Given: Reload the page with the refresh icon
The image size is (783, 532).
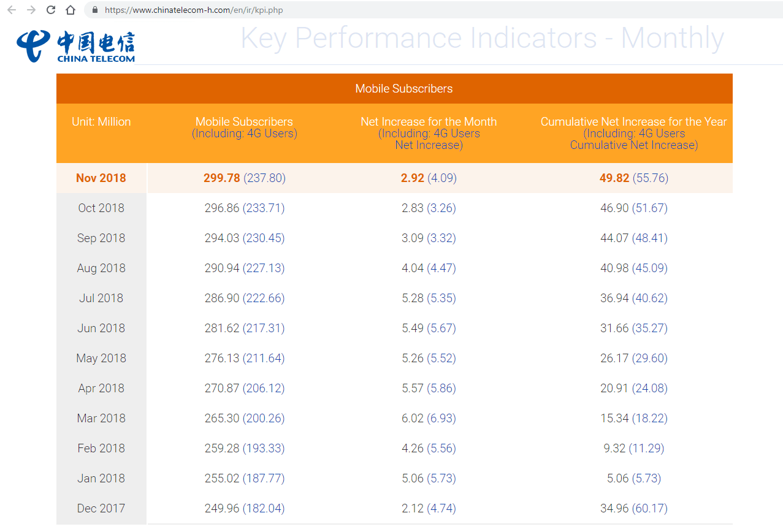Looking at the screenshot, I should (51, 10).
